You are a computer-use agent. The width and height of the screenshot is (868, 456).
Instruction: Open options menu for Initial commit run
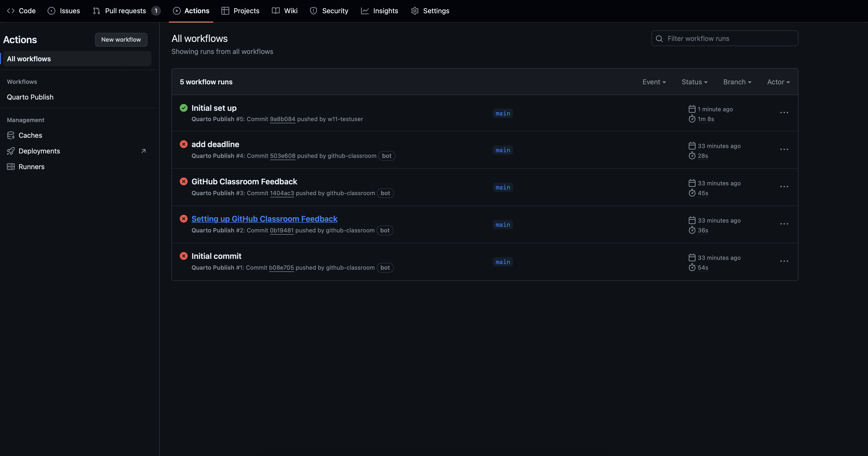click(784, 261)
